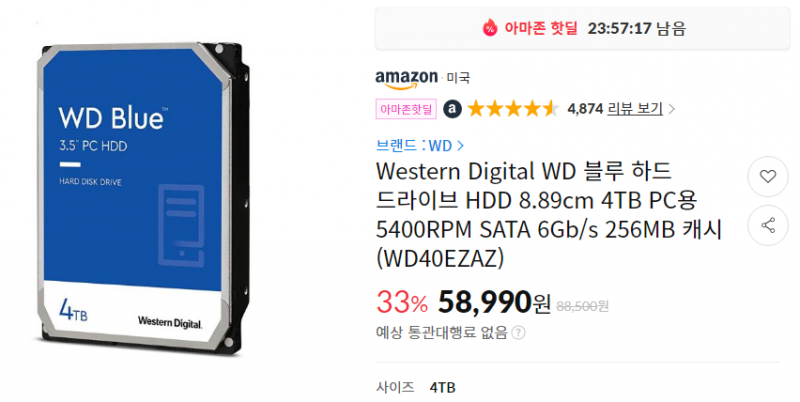Select the 4TB size option

442,387
